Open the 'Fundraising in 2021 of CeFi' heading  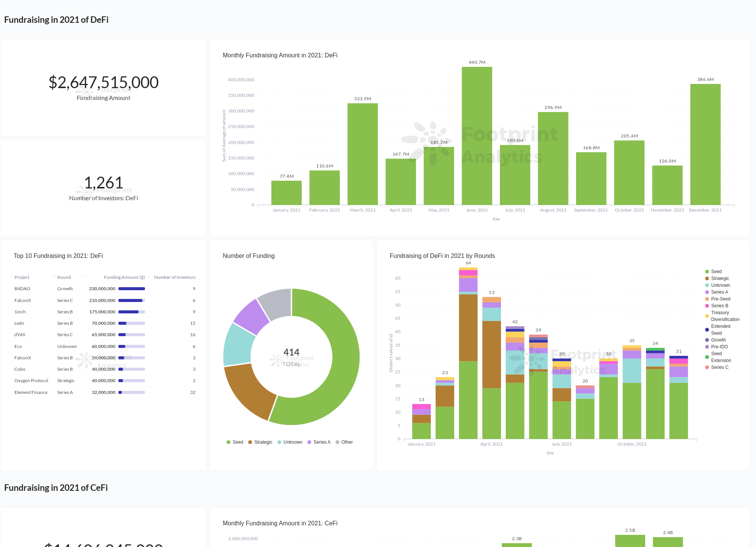coord(55,487)
